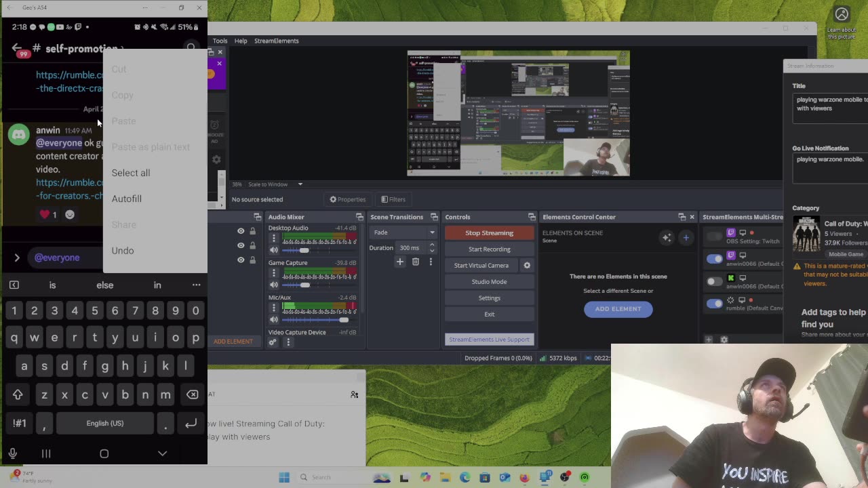This screenshot has width=868, height=488.
Task: Click plus icon in Elements on Scene header
Action: (x=686, y=237)
